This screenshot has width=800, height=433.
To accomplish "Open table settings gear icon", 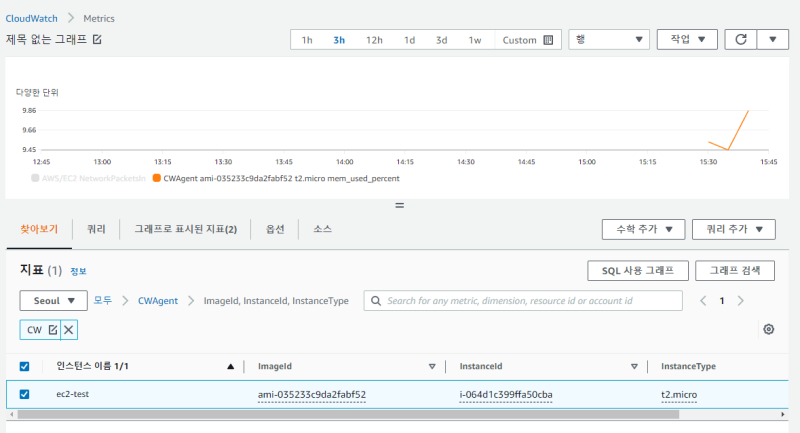I will [x=768, y=329].
